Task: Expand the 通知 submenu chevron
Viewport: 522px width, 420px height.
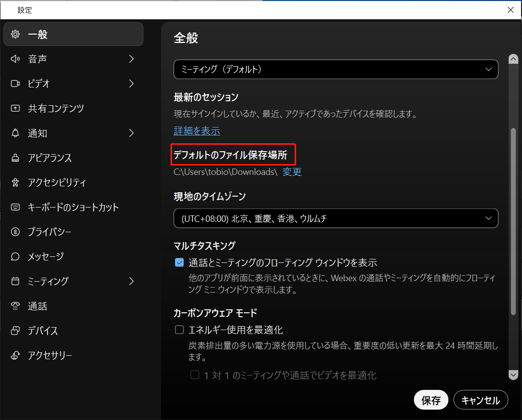Action: pyautogui.click(x=131, y=133)
